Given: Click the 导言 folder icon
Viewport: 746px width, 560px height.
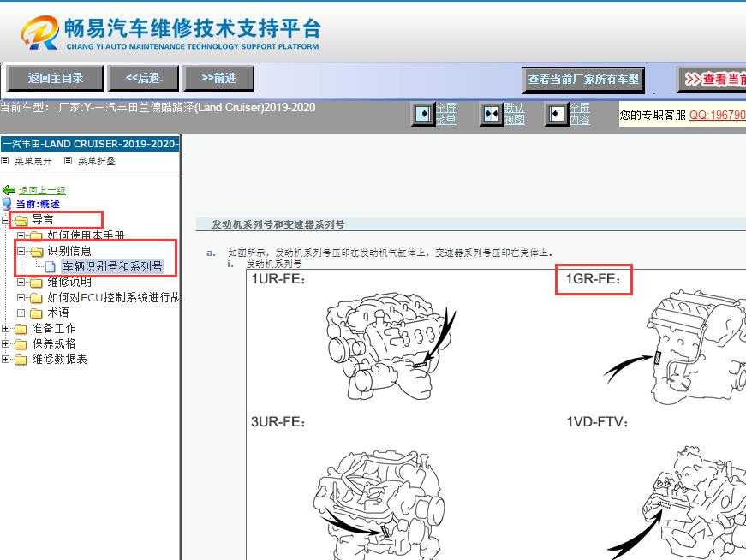Looking at the screenshot, I should coord(21,220).
